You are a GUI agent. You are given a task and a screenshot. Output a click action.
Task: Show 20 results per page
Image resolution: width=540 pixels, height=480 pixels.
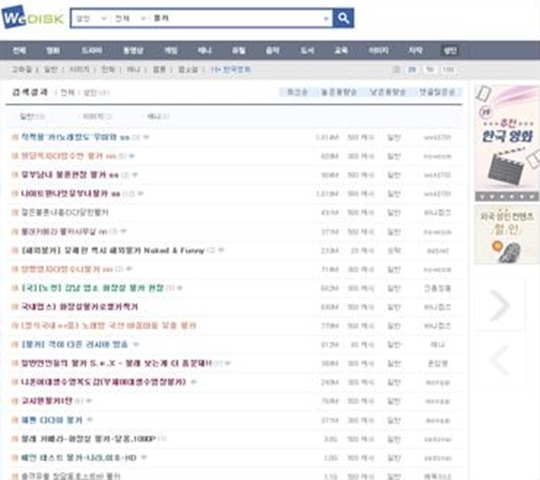(x=412, y=70)
